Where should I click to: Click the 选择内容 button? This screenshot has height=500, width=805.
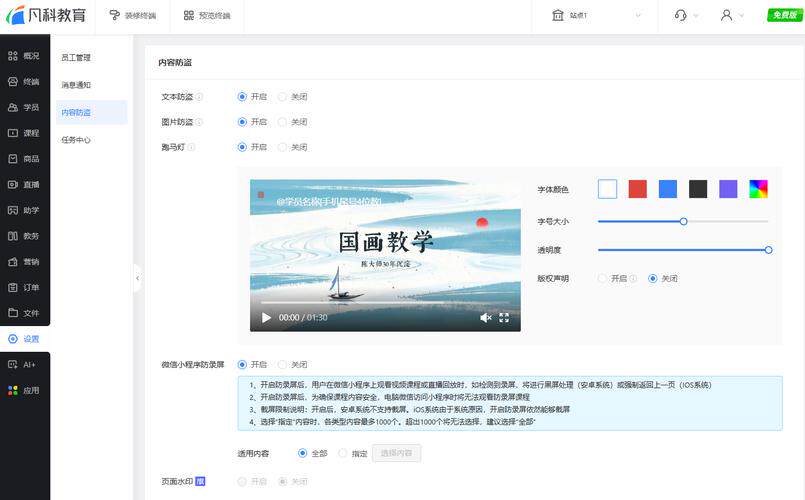(396, 453)
